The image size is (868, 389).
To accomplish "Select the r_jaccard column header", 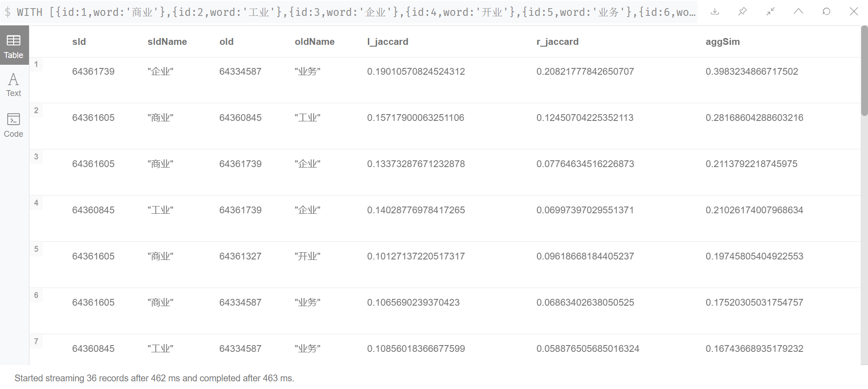I will [558, 42].
